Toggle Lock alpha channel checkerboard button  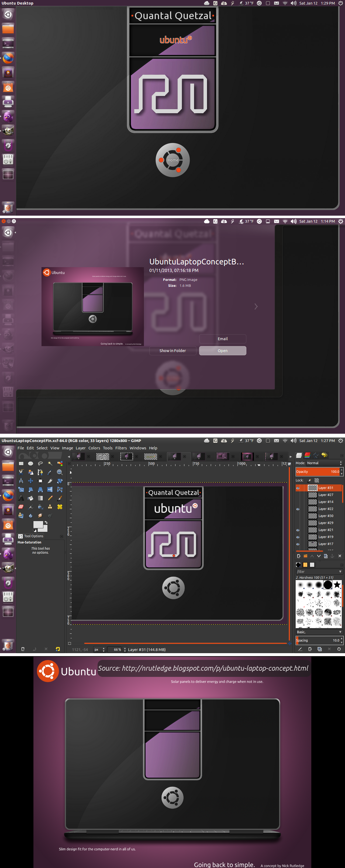317,480
